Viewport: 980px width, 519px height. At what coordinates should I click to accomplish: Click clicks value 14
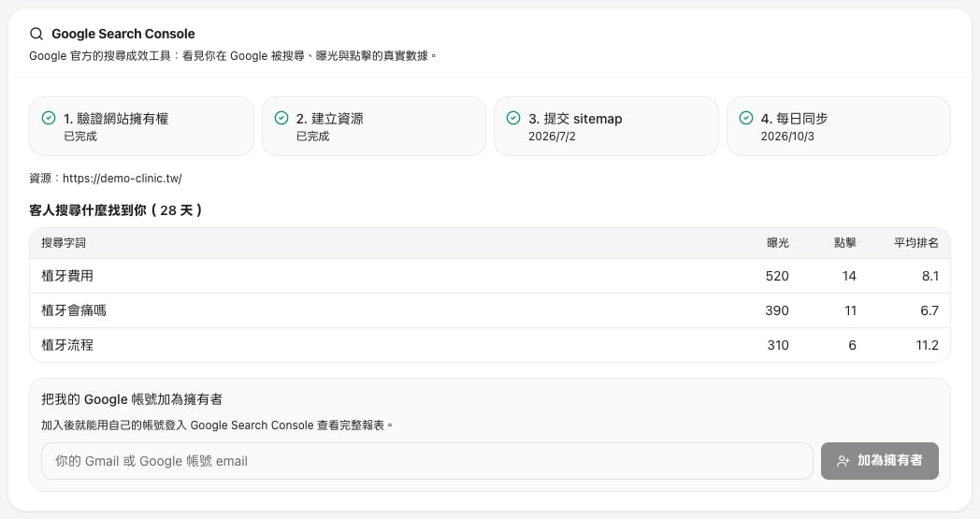tap(849, 276)
